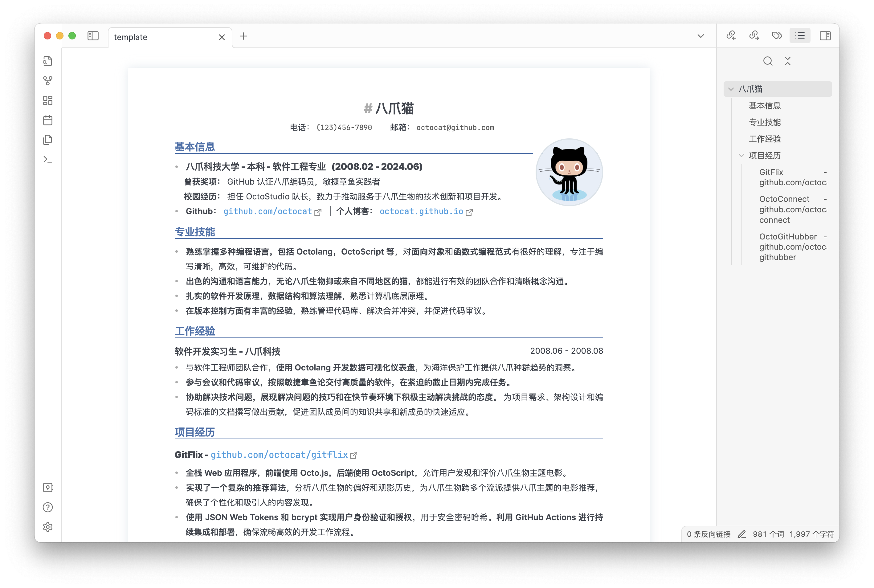Open a new tab with the plus button
The width and height of the screenshot is (874, 588).
click(x=244, y=36)
